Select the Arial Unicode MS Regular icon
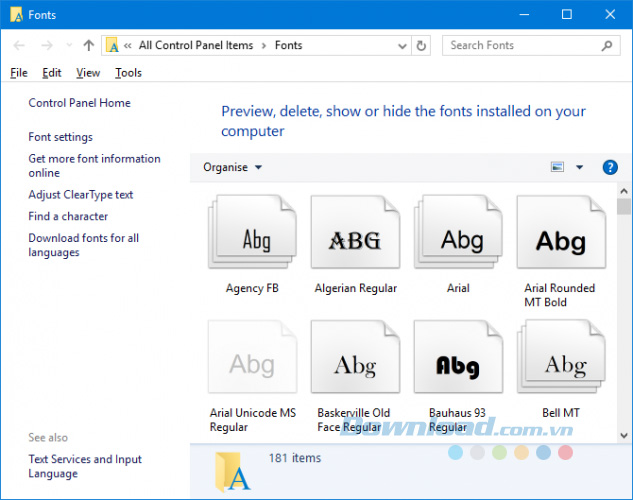 [252, 357]
